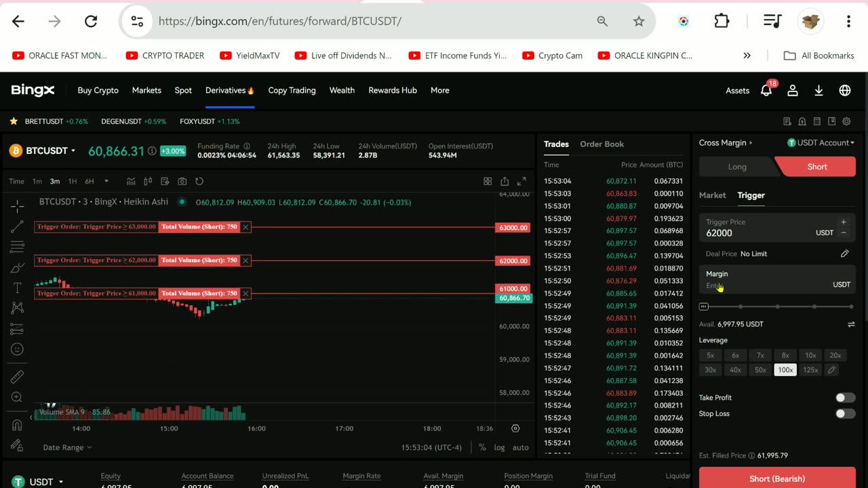Open the Date Range dropdown
Screen dimensions: 868x488
coord(66,447)
